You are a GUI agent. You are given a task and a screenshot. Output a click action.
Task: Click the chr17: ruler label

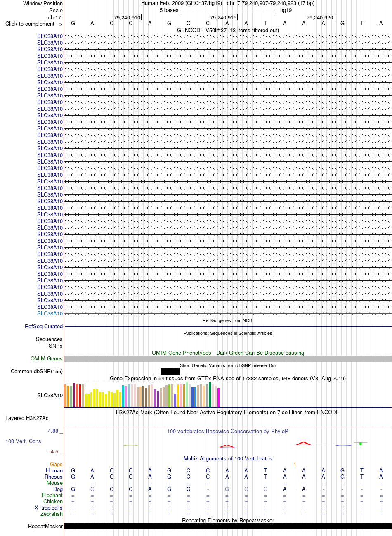[x=55, y=17]
